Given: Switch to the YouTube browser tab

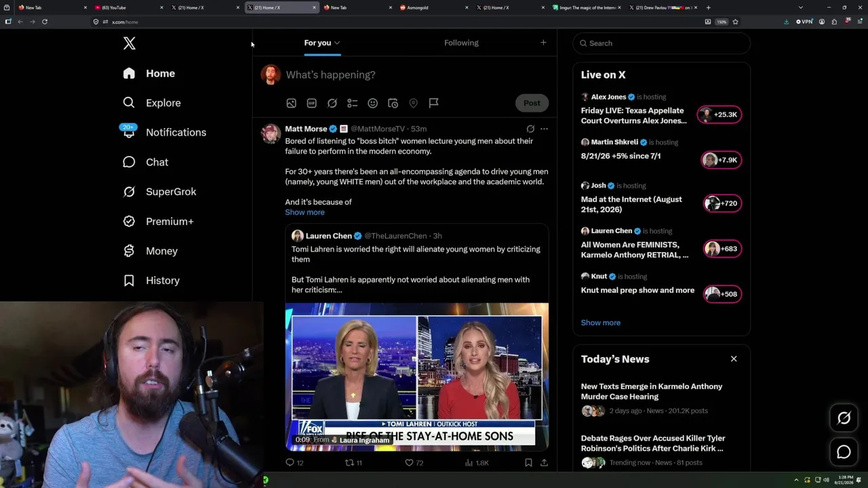Looking at the screenshot, I should (x=129, y=7).
